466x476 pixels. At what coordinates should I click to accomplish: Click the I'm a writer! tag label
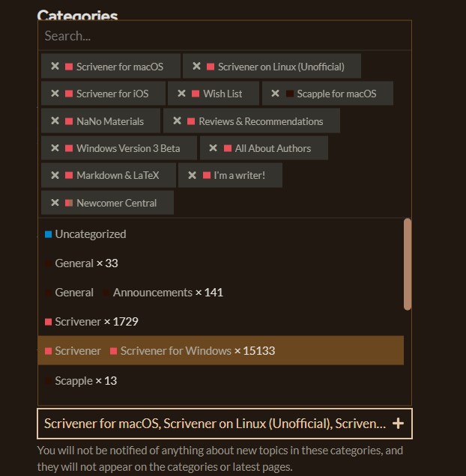(x=240, y=175)
